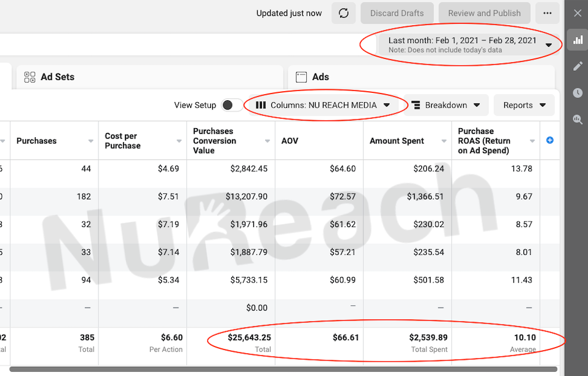Expand the Breakdown dropdown
The height and width of the screenshot is (376, 588).
point(446,105)
